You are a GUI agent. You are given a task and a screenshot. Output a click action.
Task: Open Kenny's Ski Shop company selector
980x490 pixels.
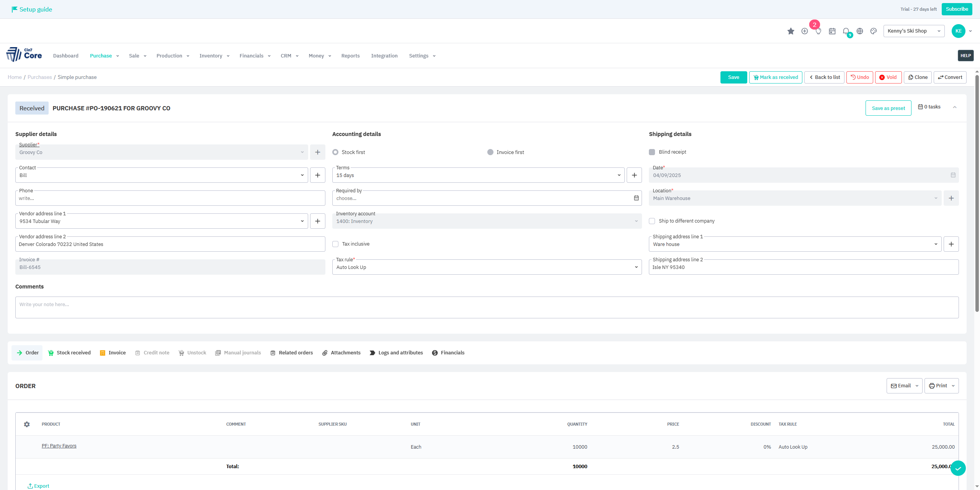[913, 31]
